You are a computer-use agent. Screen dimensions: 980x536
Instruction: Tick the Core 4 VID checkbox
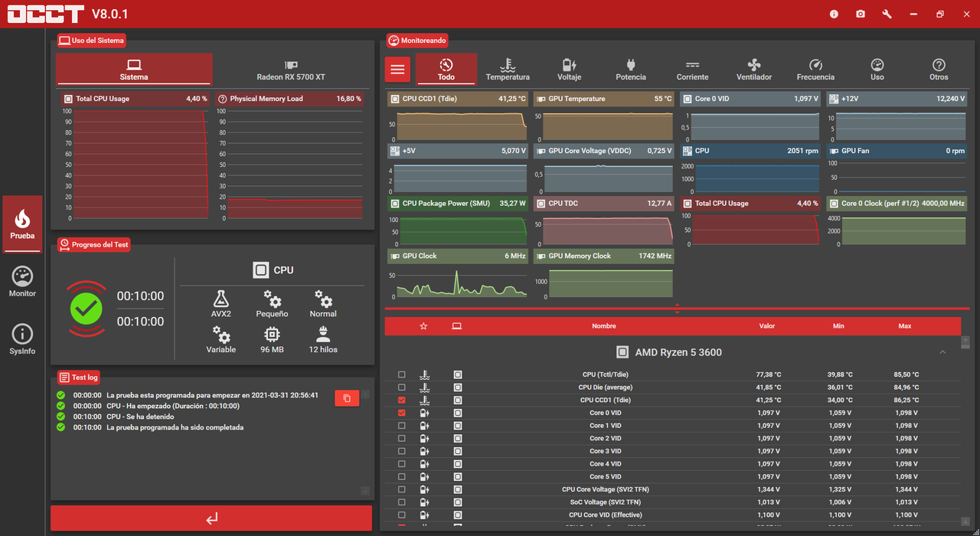click(402, 464)
